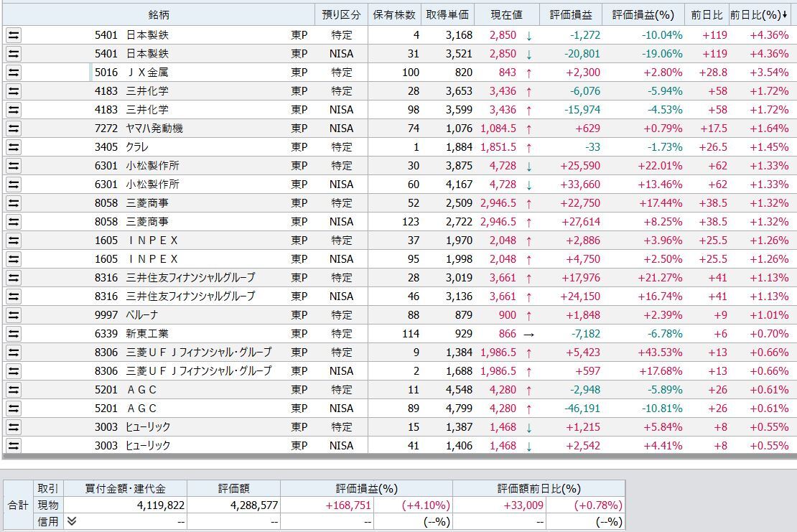Select the クラレ stock name
The image size is (797, 532).
137,147
